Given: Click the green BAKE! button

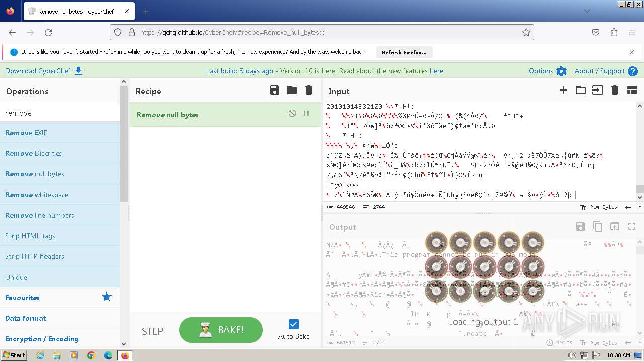Looking at the screenshot, I should (221, 330).
